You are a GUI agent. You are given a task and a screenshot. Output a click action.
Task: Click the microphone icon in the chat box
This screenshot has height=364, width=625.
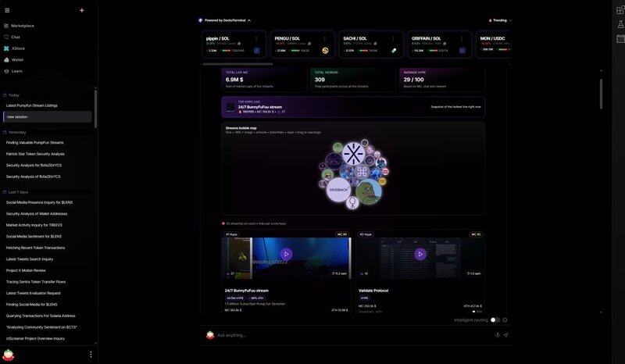(x=498, y=335)
